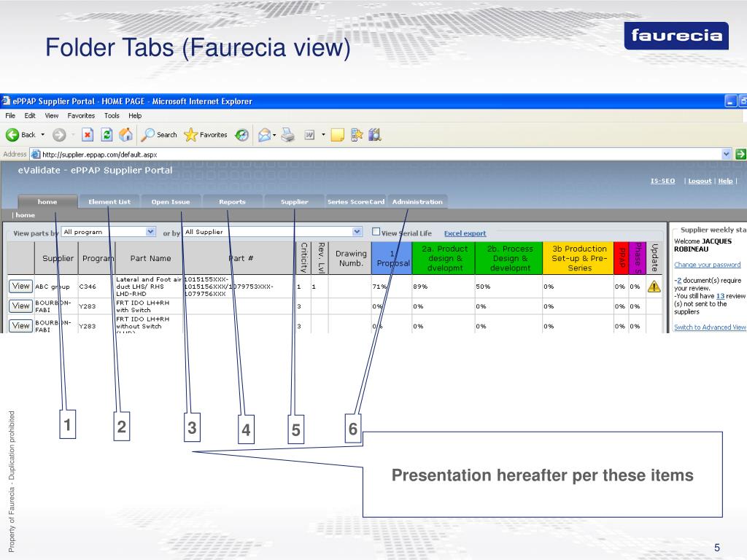Click the Part Name column header

click(x=150, y=258)
